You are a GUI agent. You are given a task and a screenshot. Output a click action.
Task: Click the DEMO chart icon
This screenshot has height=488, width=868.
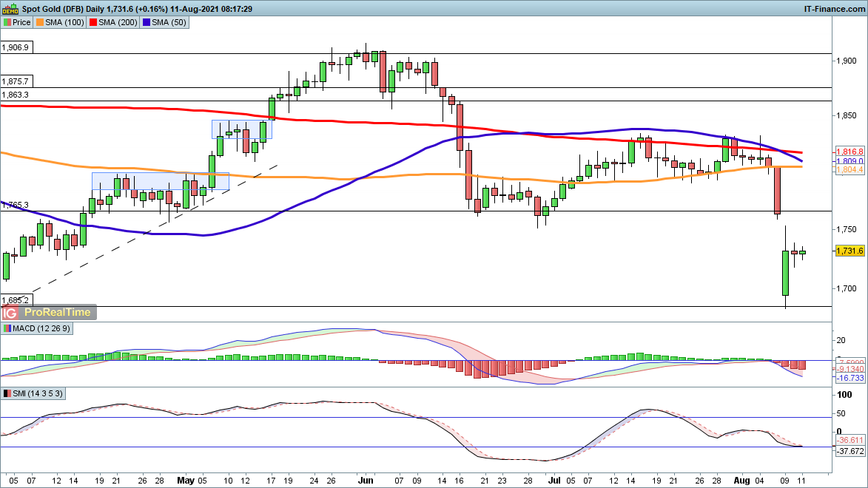[10, 8]
